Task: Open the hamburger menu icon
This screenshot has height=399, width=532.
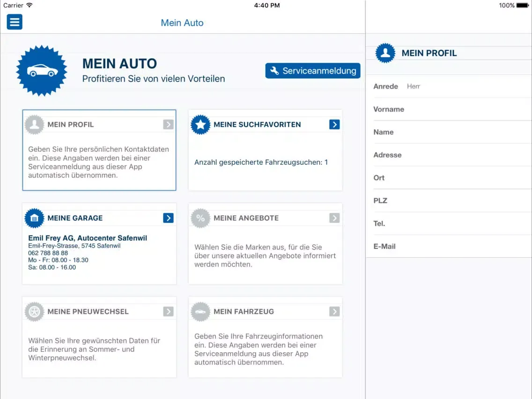Action: click(15, 22)
